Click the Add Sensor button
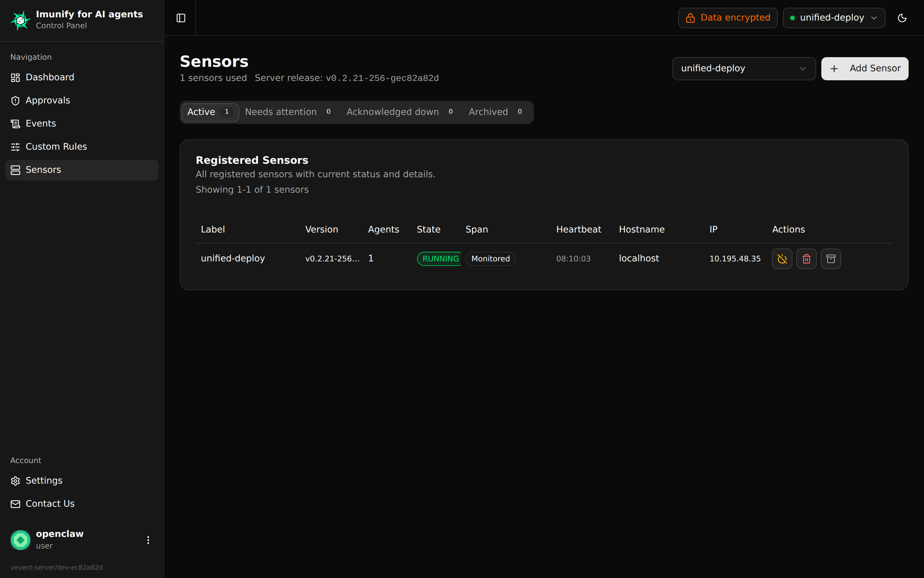The width and height of the screenshot is (924, 578). 864,68
